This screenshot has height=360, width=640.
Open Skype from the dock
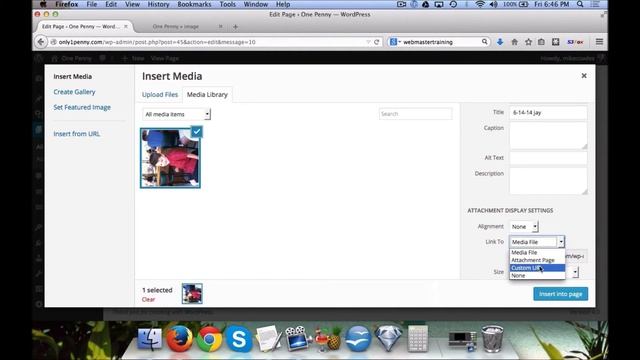tap(239, 339)
